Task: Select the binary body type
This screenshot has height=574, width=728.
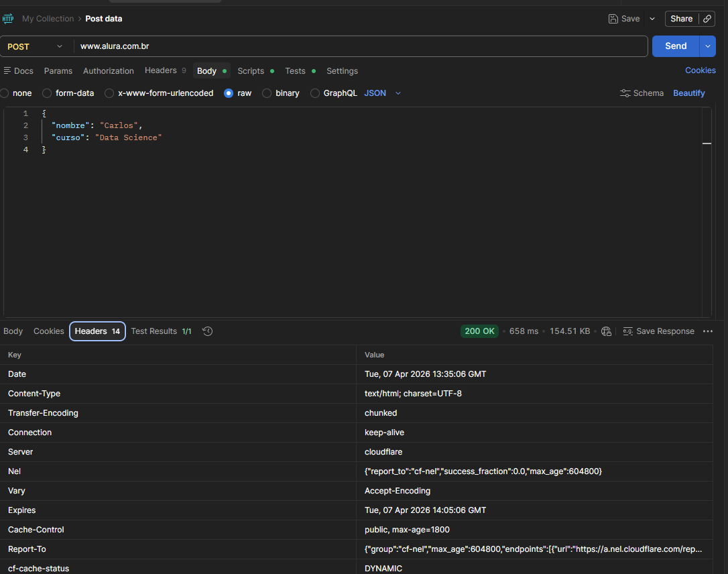Action: (267, 93)
